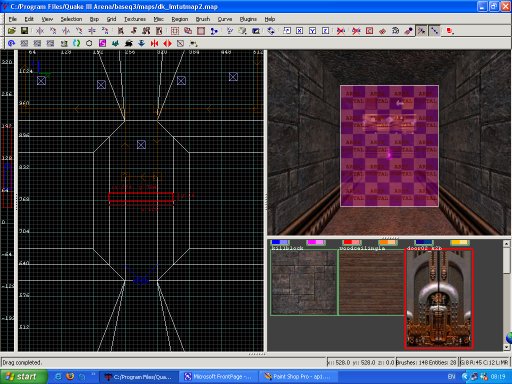512x384 pixels.
Task: Rotate selection around the X axis
Action: [x=53, y=31]
